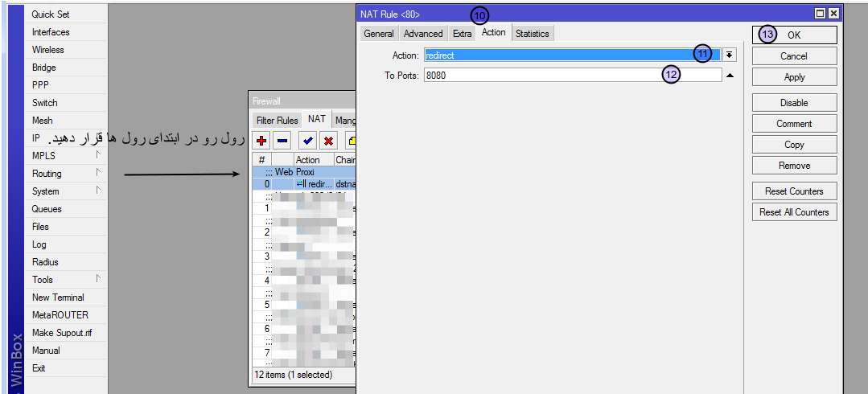Click the red X disable icon

328,141
